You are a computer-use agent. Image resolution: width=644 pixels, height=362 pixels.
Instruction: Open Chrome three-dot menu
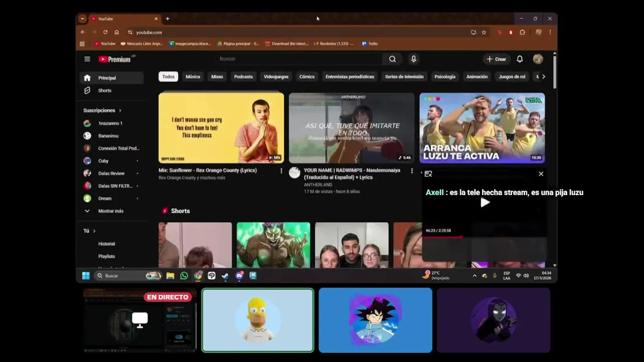click(x=550, y=32)
